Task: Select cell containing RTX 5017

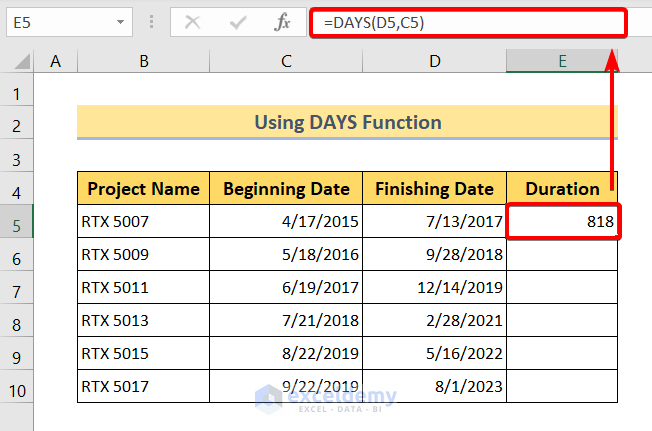Action: [143, 386]
